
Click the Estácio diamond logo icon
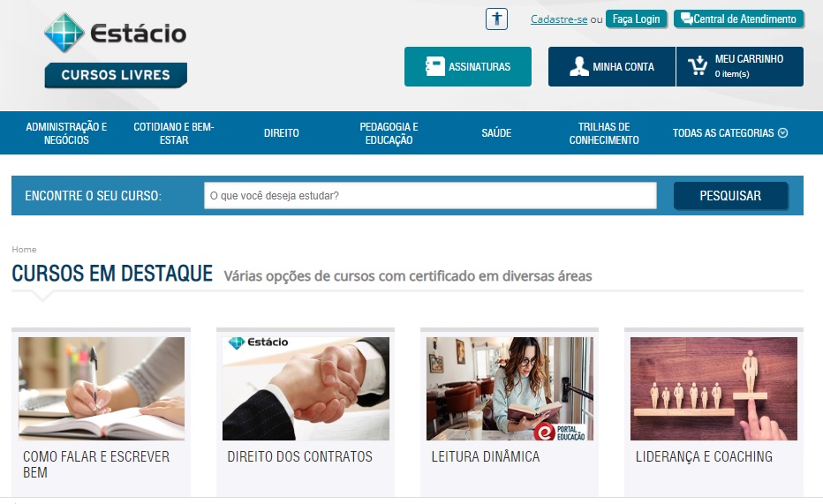coord(64,33)
